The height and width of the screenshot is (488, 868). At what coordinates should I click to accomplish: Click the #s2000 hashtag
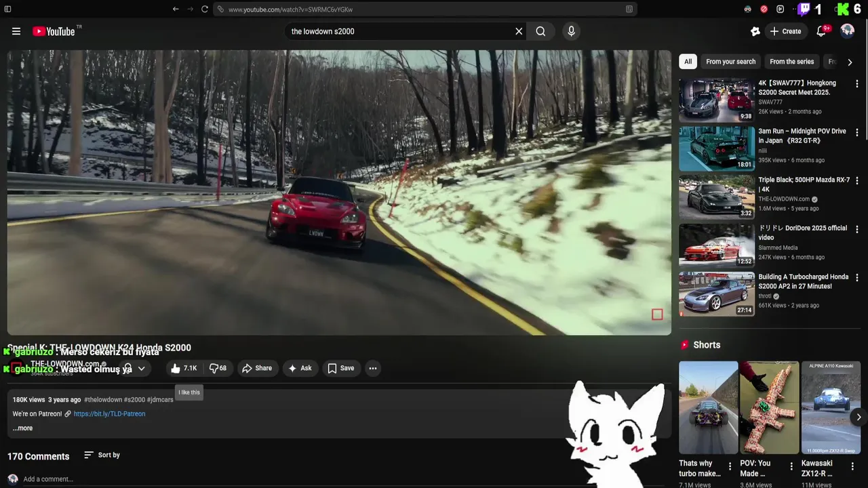pyautogui.click(x=134, y=400)
